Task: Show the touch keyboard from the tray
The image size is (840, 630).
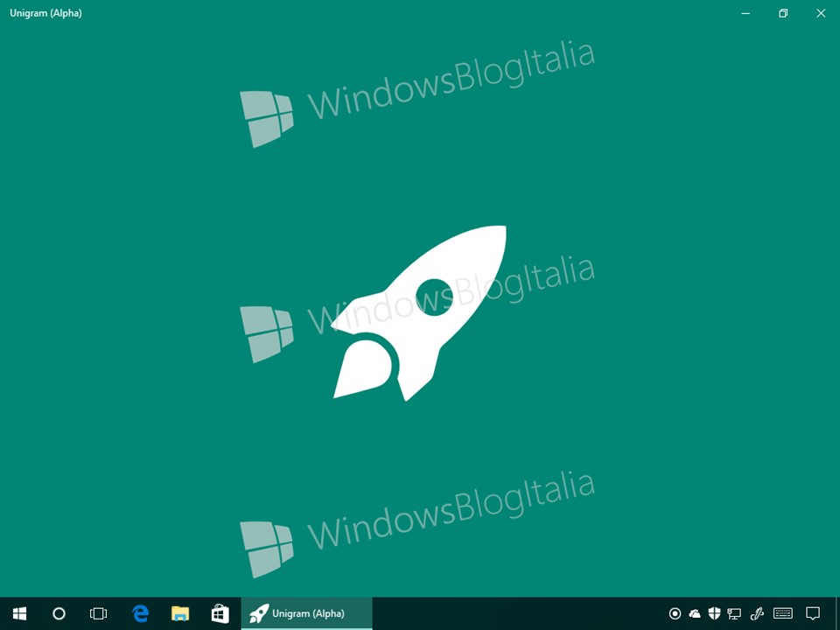Action: 783,613
